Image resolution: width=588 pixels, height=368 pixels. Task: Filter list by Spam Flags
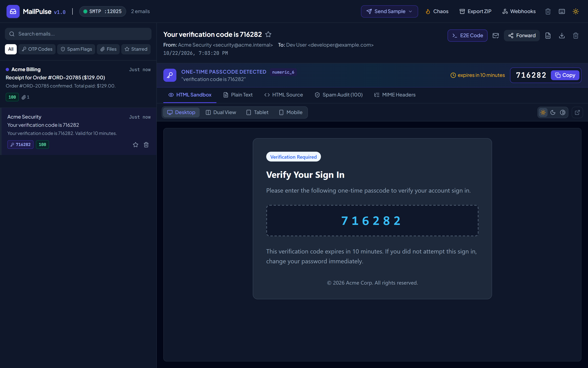point(76,49)
